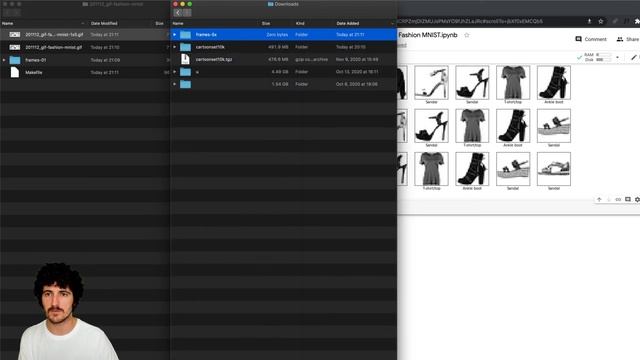Go back in the Downloads Finder window
Screen dimensions: 640x360
[178, 13]
